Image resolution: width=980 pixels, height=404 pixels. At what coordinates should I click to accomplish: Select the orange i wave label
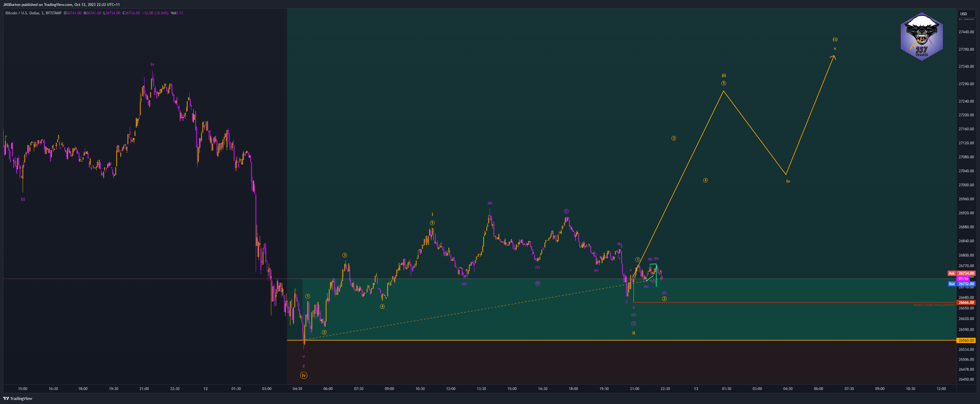pos(432,214)
